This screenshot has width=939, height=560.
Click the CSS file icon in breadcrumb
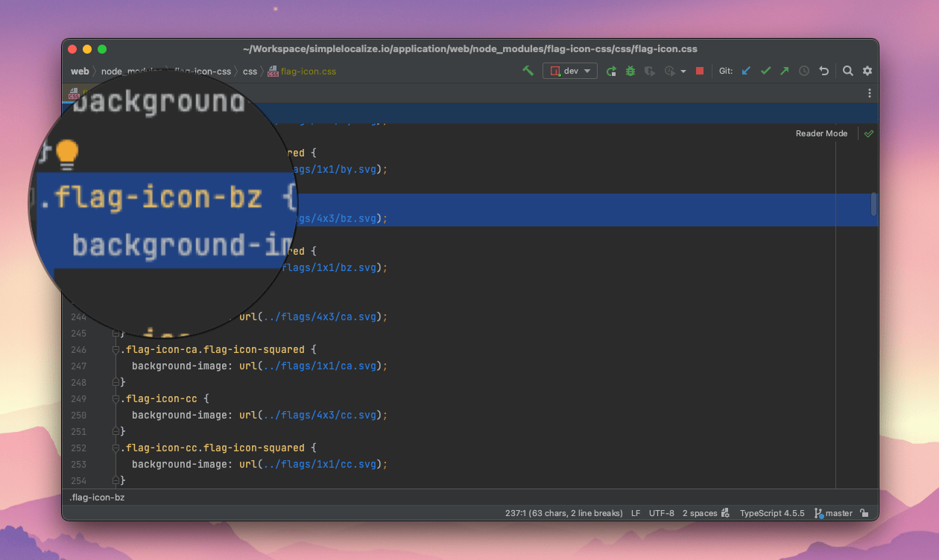click(273, 71)
